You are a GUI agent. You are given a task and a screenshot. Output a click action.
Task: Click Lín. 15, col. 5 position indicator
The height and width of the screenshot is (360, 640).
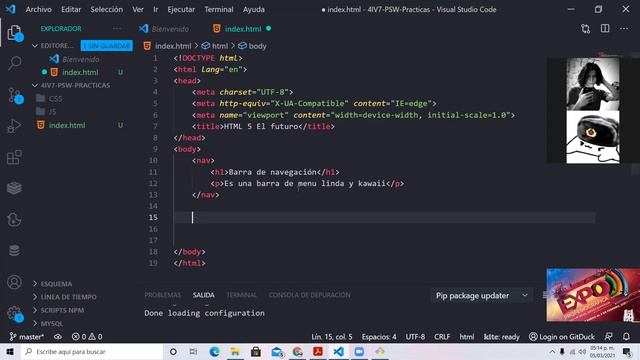click(x=332, y=337)
